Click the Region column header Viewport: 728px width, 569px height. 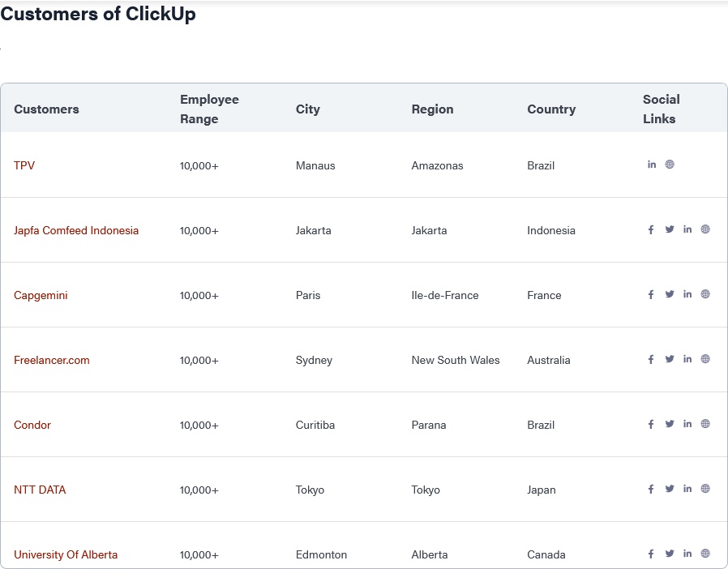point(432,109)
